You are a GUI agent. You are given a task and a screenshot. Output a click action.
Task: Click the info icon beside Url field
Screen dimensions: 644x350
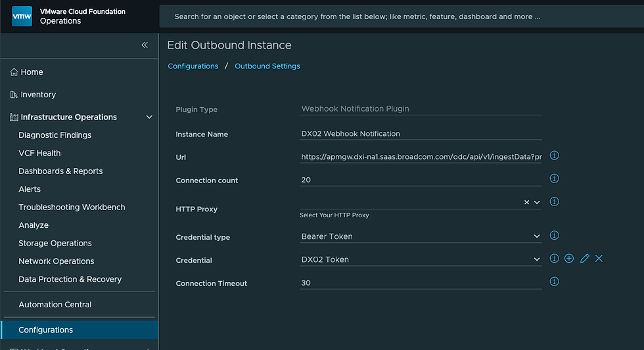pos(554,156)
